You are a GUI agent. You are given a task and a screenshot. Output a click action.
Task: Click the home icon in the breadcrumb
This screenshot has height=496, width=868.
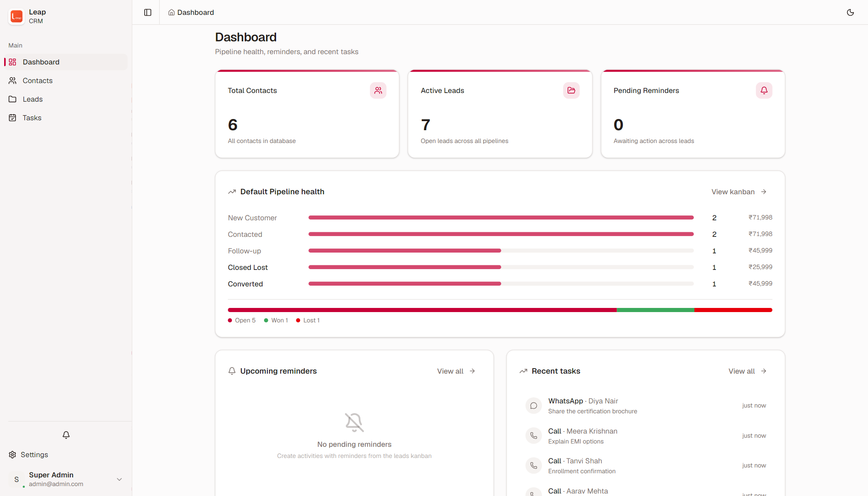pos(171,12)
